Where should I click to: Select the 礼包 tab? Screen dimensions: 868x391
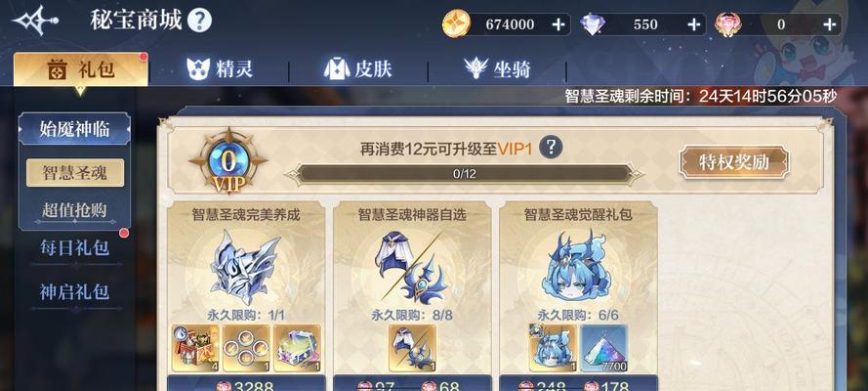[81, 69]
